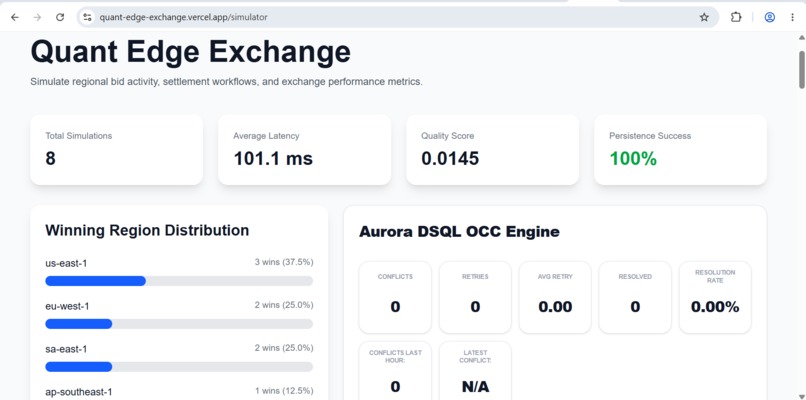Screen dimensions: 806x400
Task: Click the '1 wins (12.5%)' text
Action: point(284,391)
